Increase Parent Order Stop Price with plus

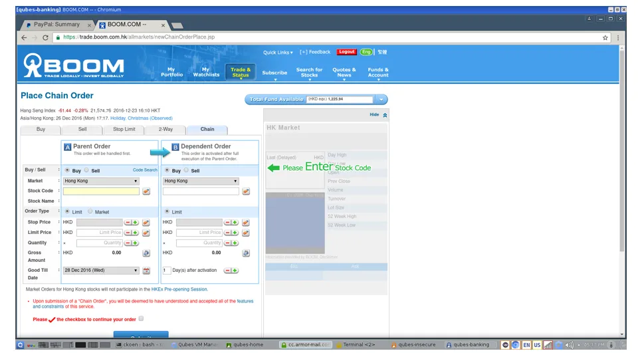coord(135,222)
